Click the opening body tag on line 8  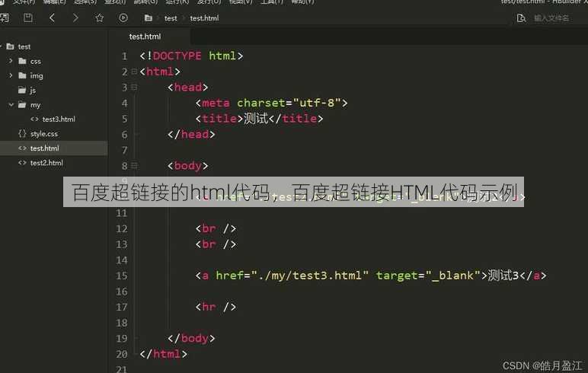(187, 165)
